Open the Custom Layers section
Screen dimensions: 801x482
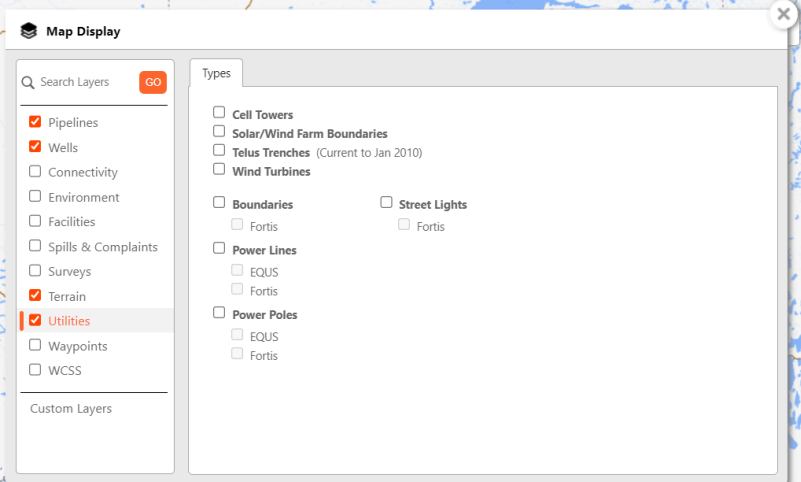pyautogui.click(x=71, y=408)
